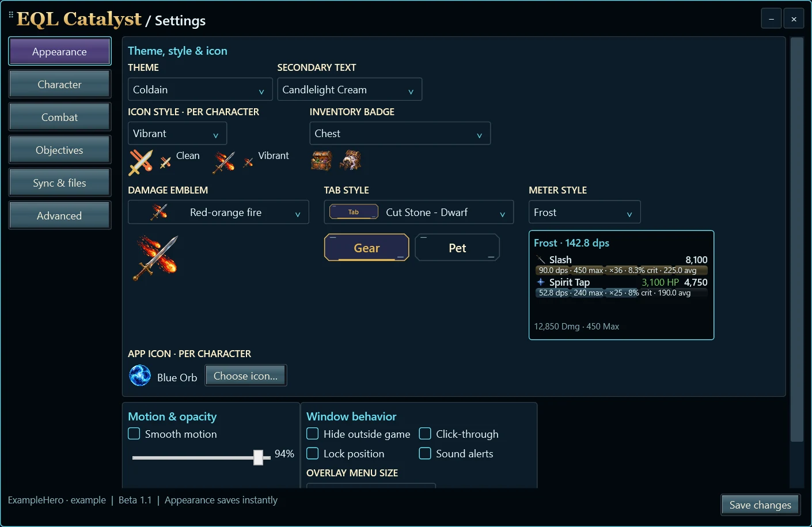This screenshot has height=527, width=812.
Task: Click the grip dots icon beside EQL Catalyst title
Action: click(x=11, y=15)
